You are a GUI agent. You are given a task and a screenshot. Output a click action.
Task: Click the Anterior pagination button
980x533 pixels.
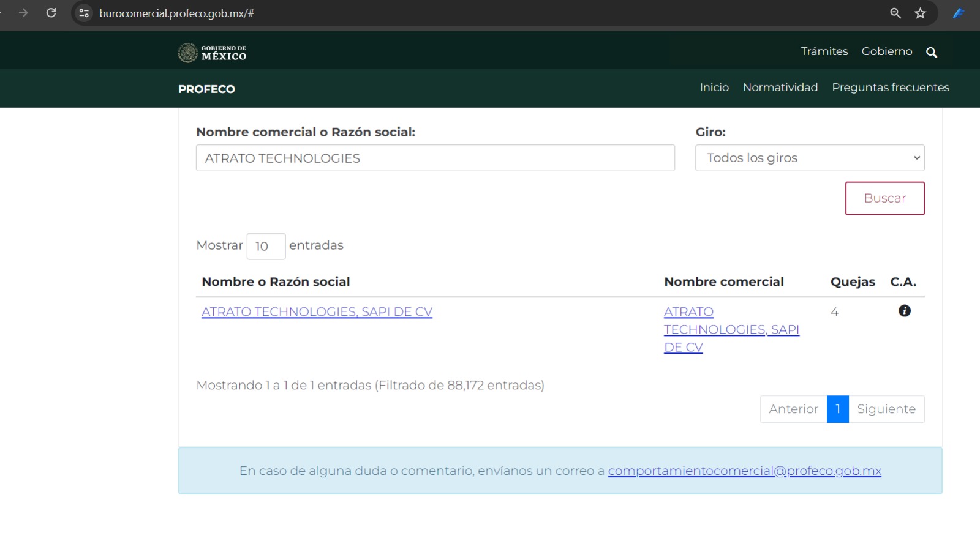pyautogui.click(x=793, y=409)
